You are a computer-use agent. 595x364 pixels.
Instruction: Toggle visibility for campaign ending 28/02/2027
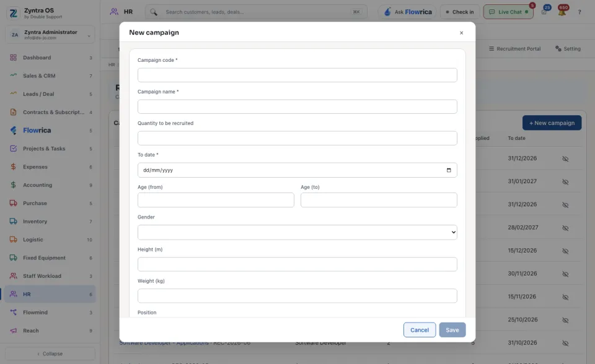pos(565,228)
